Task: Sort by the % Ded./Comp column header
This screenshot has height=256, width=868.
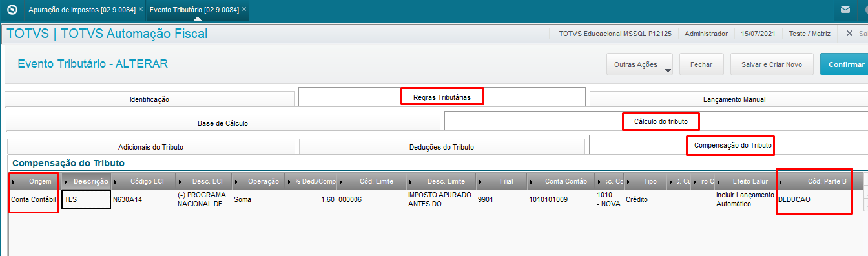Action: [311, 182]
